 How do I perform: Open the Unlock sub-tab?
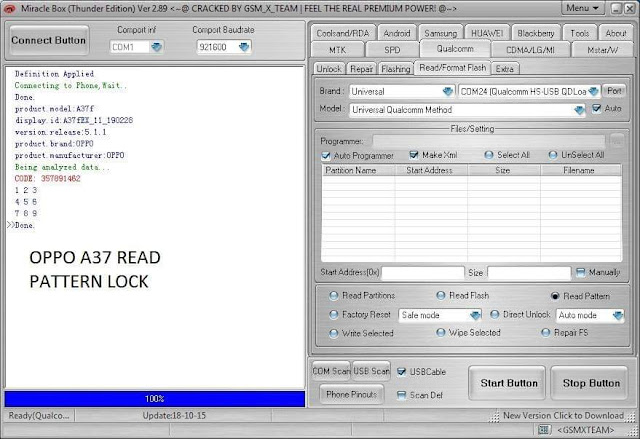(x=329, y=69)
